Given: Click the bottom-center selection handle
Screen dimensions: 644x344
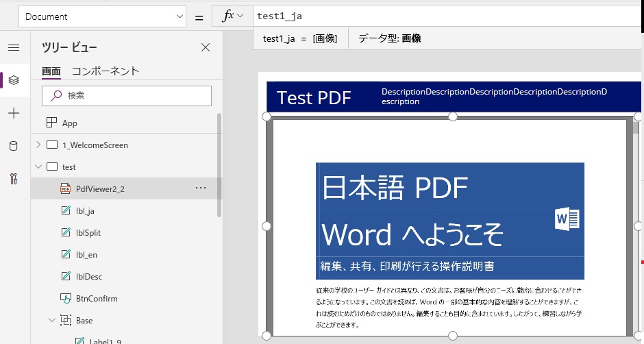Looking at the screenshot, I should point(452,336).
